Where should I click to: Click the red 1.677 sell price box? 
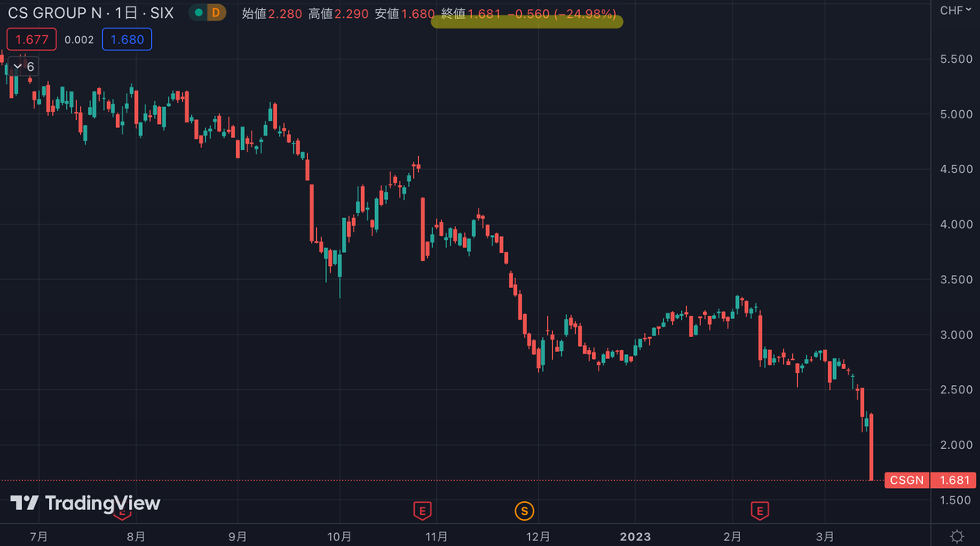click(x=32, y=39)
